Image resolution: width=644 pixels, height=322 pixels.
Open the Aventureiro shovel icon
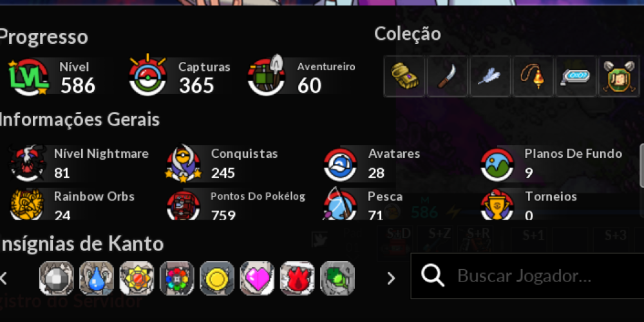point(267,75)
